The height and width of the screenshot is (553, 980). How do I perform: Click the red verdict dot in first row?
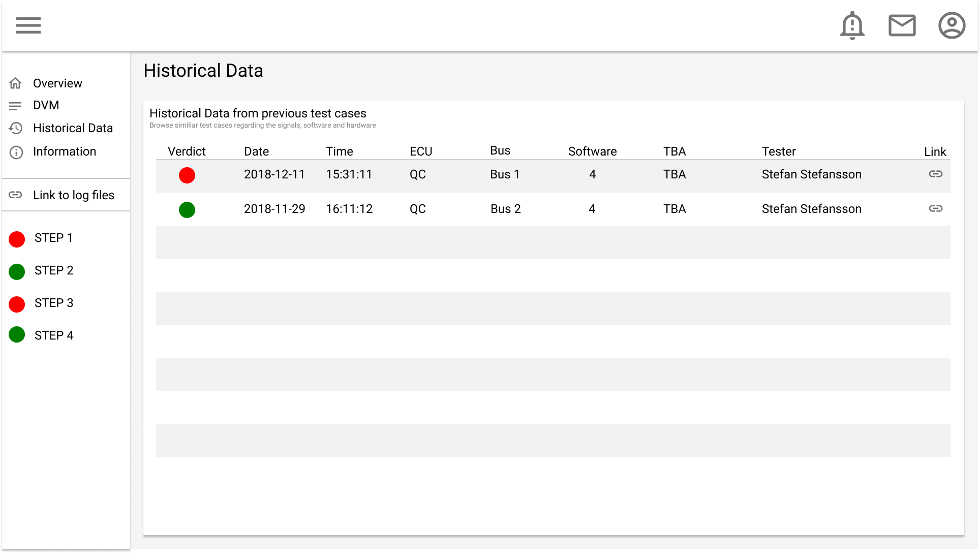187,175
